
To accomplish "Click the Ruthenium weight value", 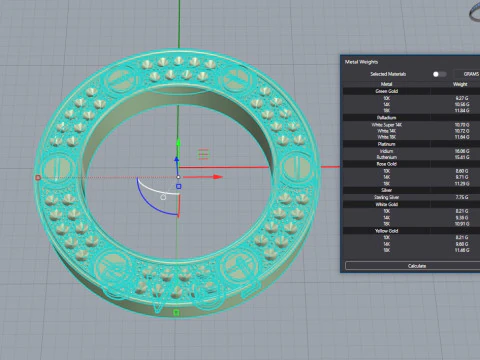I will [x=462, y=157].
